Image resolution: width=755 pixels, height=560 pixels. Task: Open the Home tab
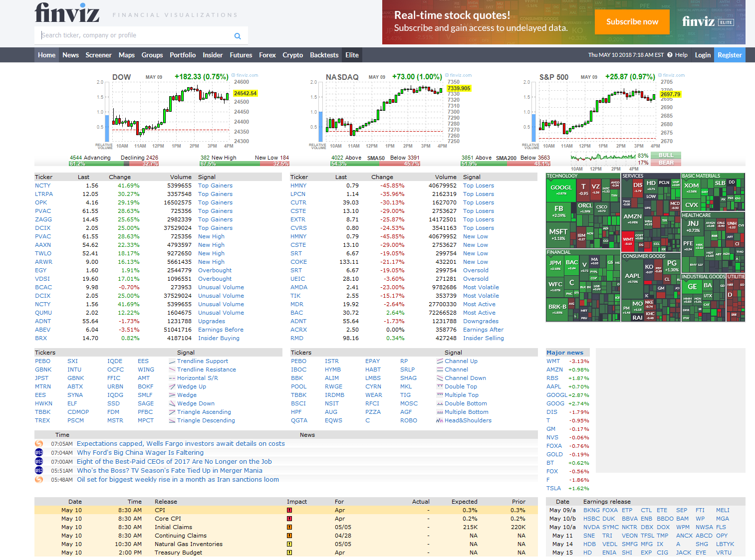click(46, 55)
